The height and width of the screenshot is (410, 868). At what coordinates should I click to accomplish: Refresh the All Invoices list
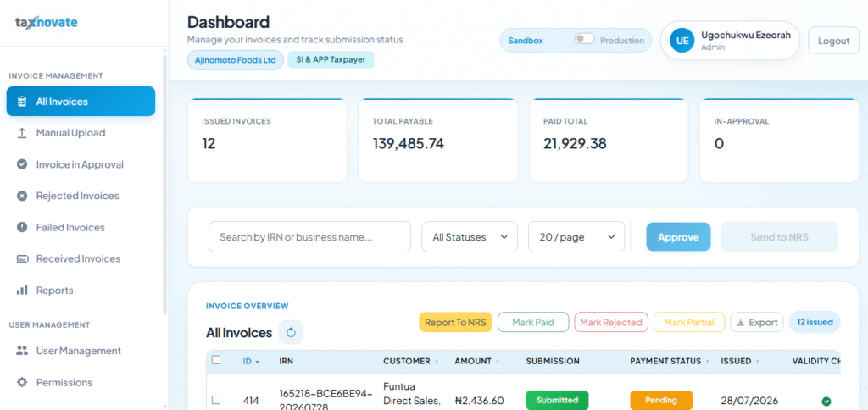tap(292, 333)
